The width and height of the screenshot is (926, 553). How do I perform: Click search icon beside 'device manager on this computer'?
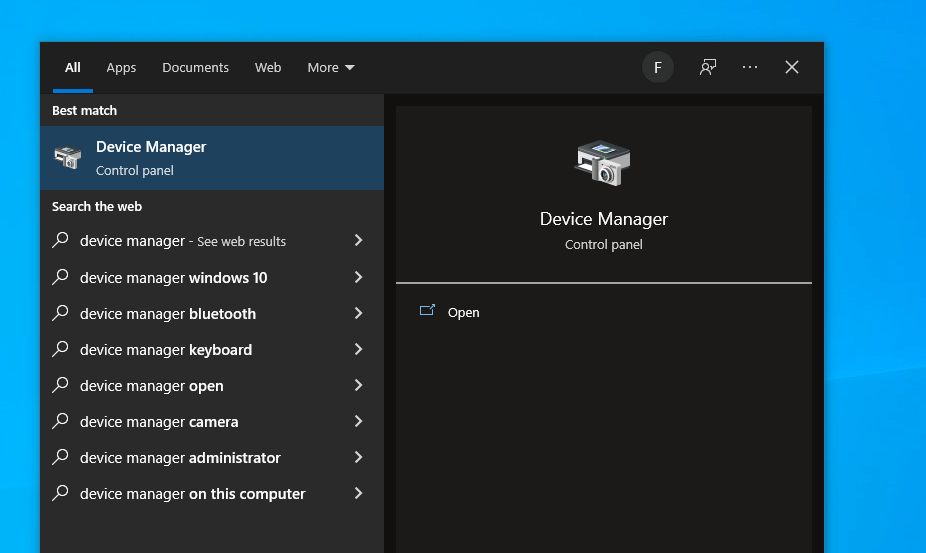[60, 493]
